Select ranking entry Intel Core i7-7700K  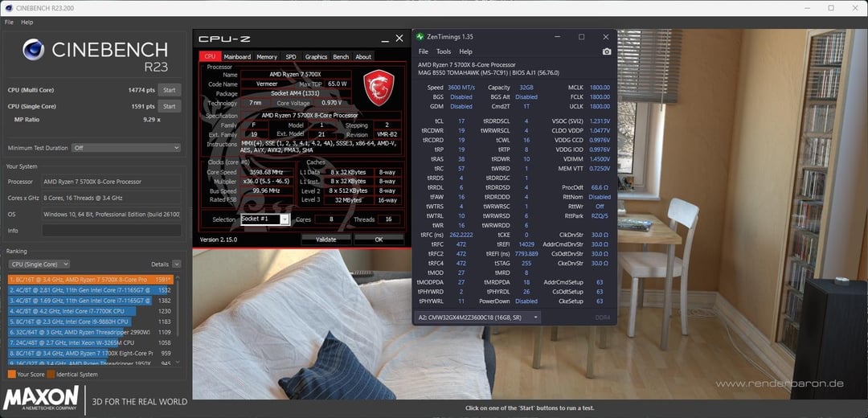tap(92, 311)
